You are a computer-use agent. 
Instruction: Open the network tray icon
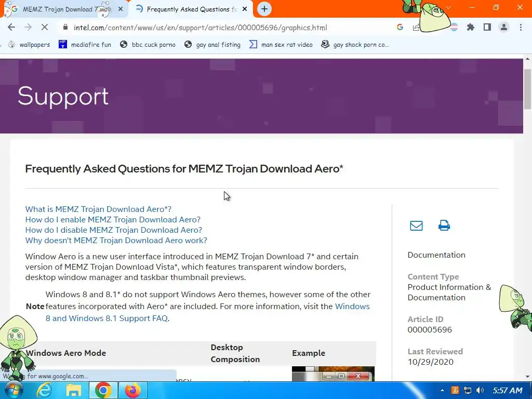pyautogui.click(x=468, y=391)
